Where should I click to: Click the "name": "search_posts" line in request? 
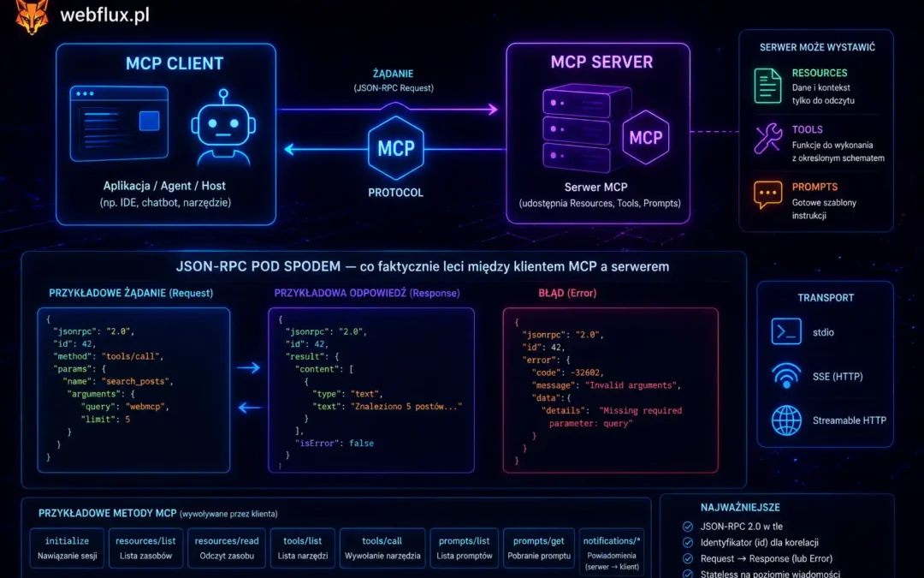pyautogui.click(x=118, y=382)
